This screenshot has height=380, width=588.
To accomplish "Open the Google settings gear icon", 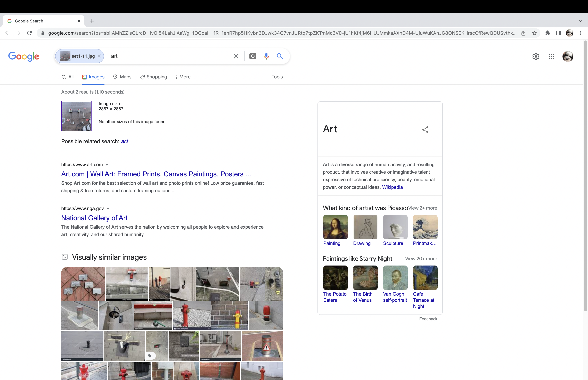I will [535, 56].
